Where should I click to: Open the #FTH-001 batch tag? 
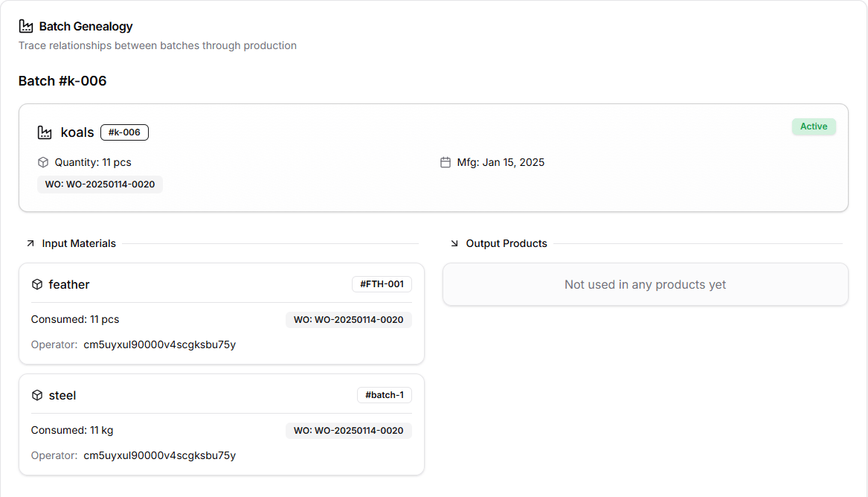382,284
